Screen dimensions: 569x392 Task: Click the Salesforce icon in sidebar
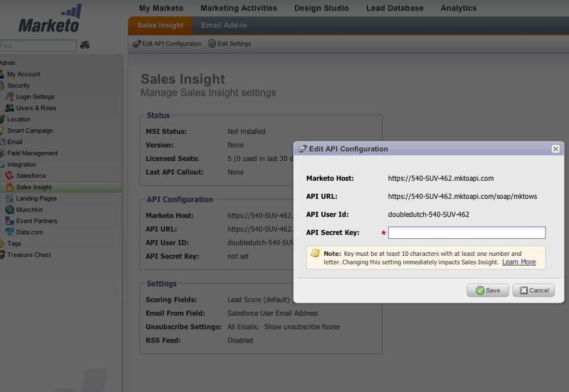click(x=10, y=175)
